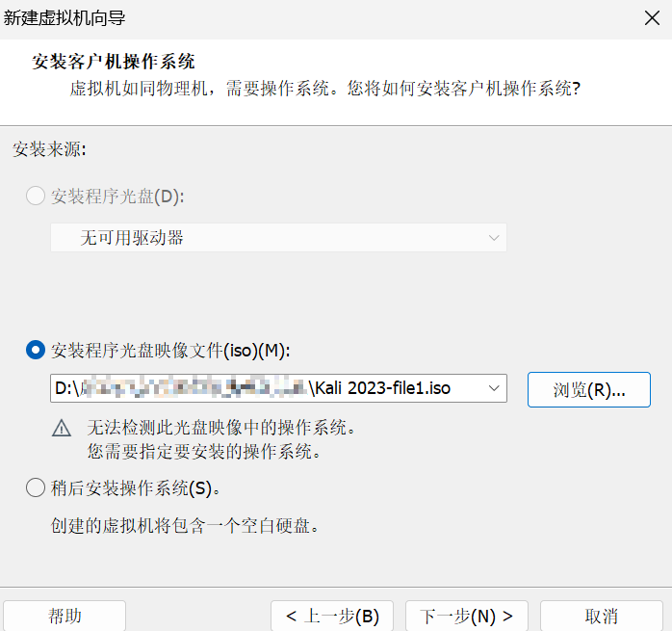Click the 您需要指定要安装的操作系统 message
The image size is (672, 631).
tap(203, 451)
